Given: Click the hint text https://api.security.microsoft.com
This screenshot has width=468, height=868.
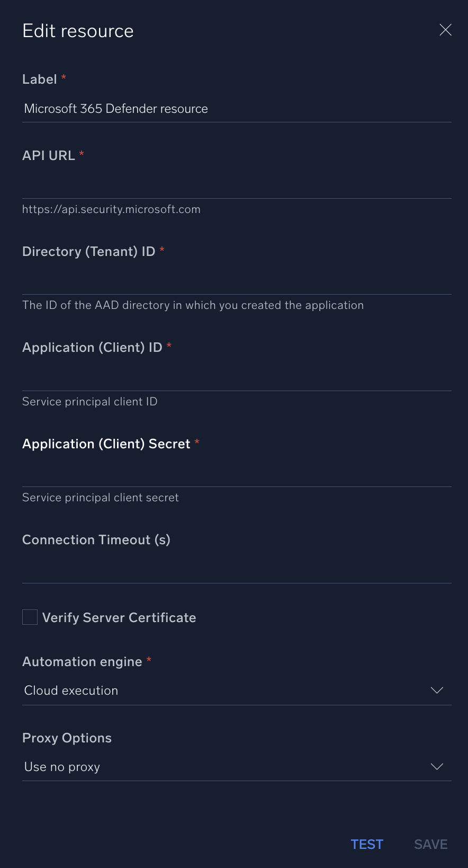Looking at the screenshot, I should tap(111, 209).
